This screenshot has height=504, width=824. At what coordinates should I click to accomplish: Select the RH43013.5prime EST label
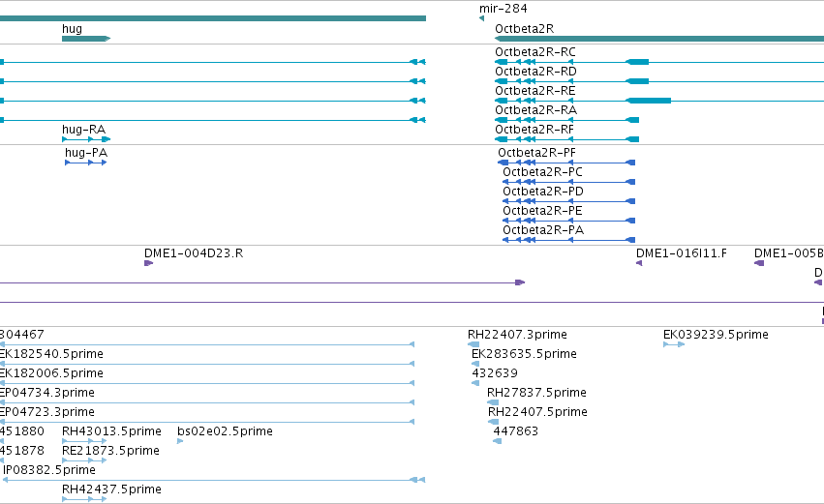[x=111, y=431]
